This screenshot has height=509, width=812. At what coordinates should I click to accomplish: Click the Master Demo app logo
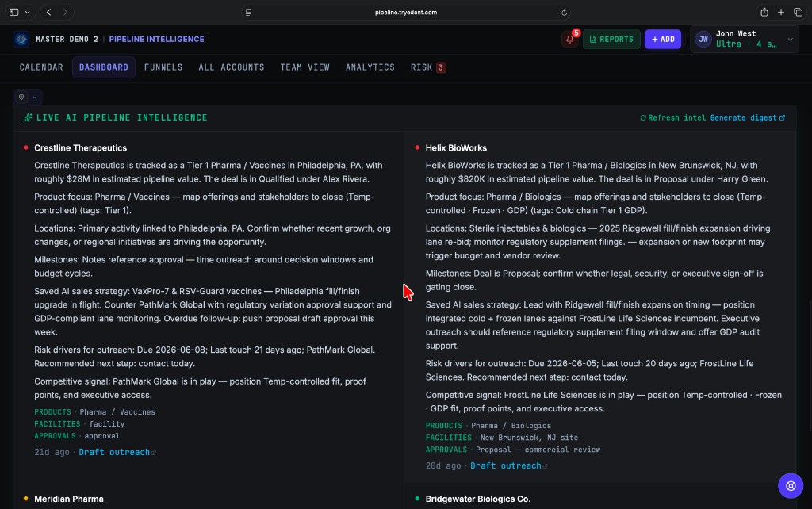tap(21, 39)
